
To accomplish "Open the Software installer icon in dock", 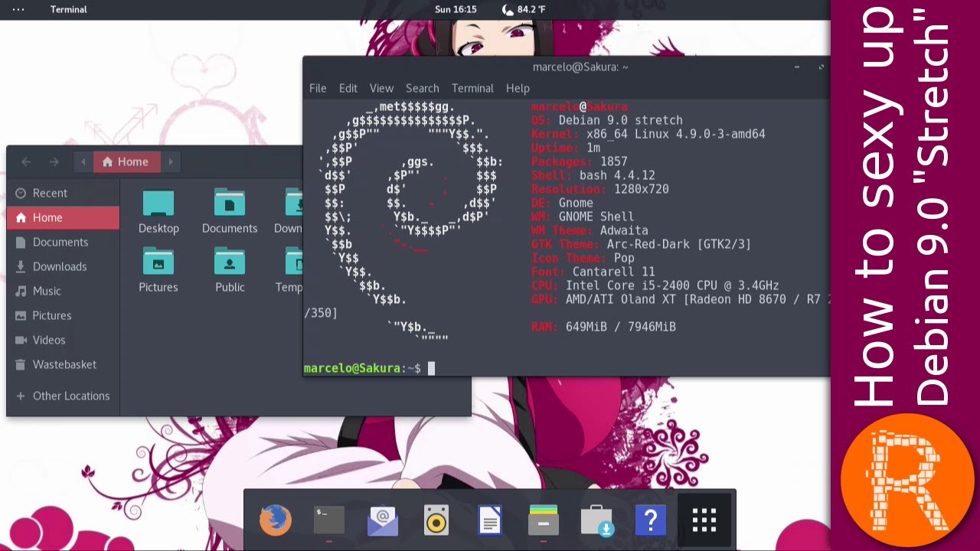I will [x=597, y=521].
